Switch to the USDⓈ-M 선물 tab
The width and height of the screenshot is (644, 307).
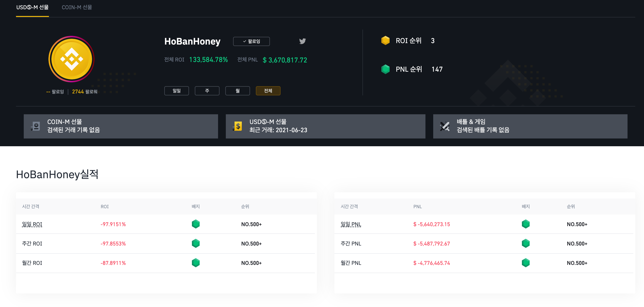click(32, 7)
